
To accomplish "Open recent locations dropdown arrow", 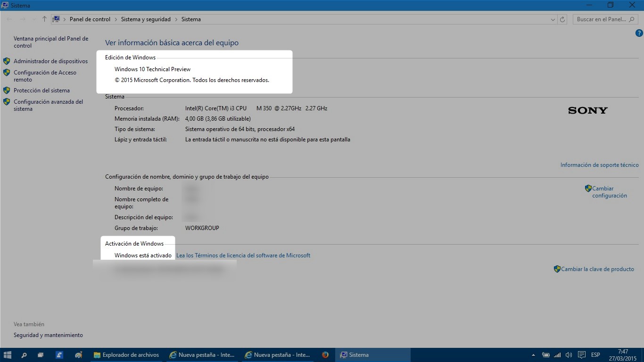I will (34, 19).
